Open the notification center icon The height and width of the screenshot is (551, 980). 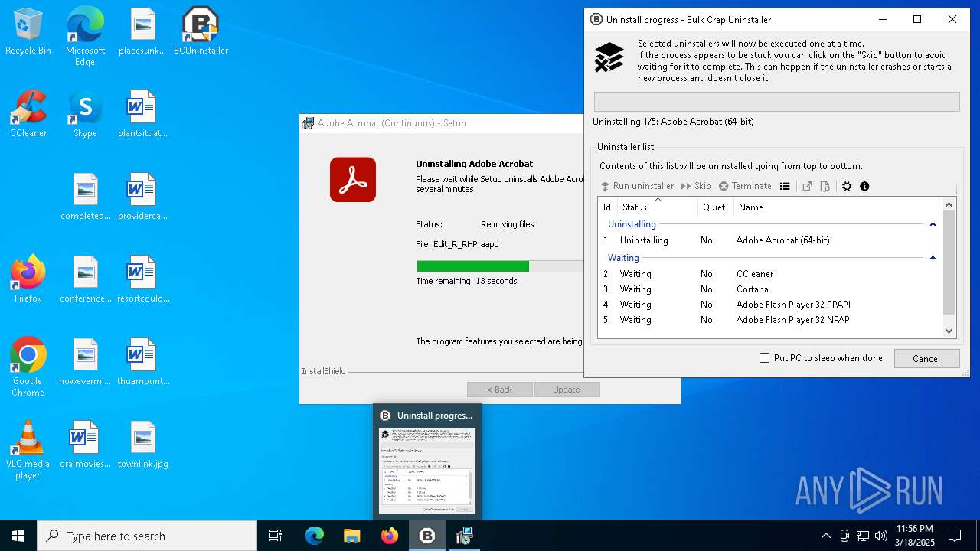(x=955, y=536)
